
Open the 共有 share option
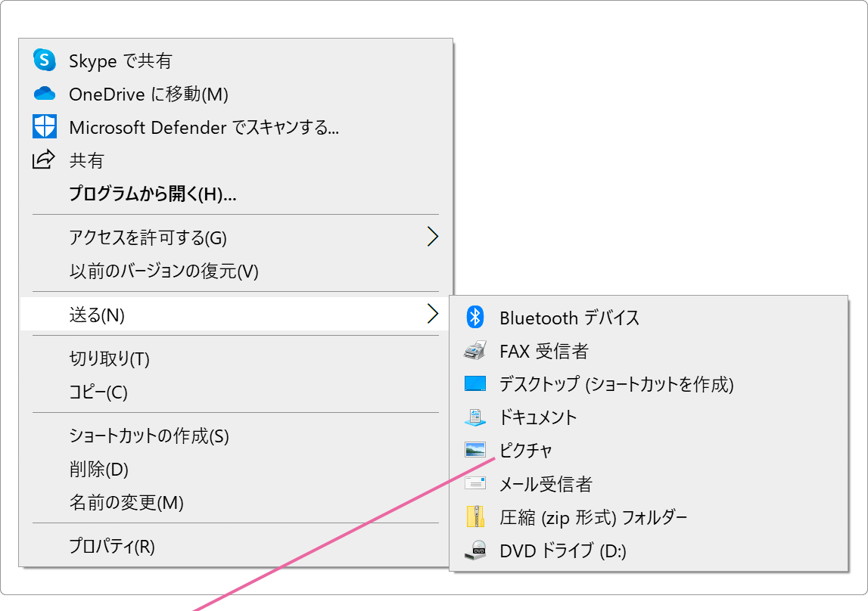coord(235,160)
